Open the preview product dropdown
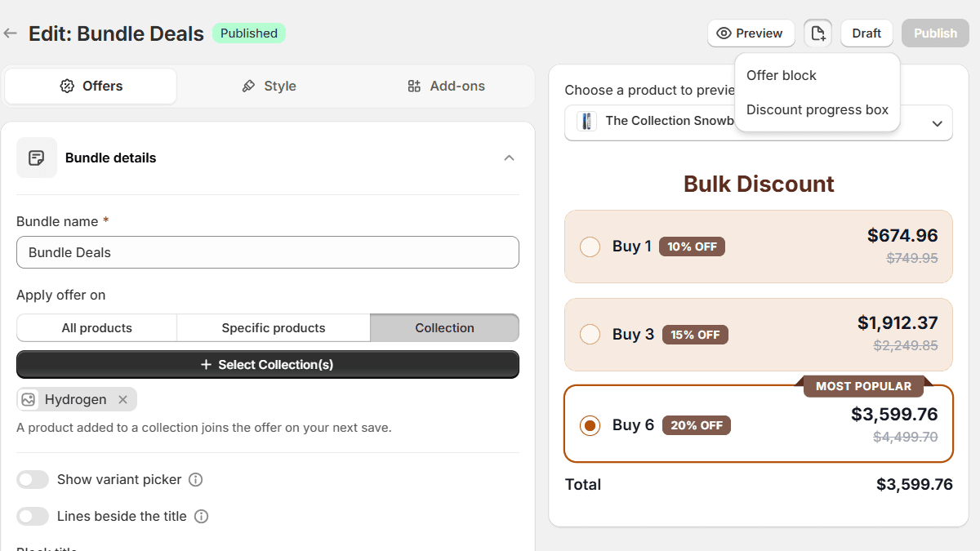This screenshot has height=551, width=980. (x=758, y=122)
